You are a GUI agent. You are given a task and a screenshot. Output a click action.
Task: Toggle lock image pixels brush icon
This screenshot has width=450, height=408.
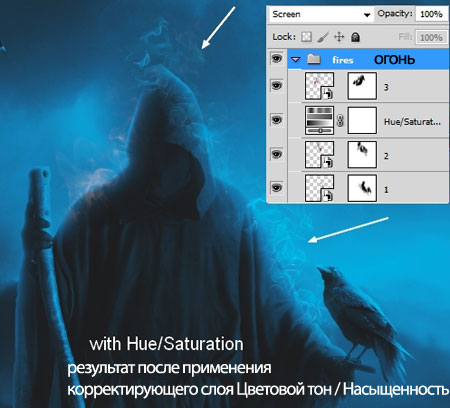[x=323, y=37]
